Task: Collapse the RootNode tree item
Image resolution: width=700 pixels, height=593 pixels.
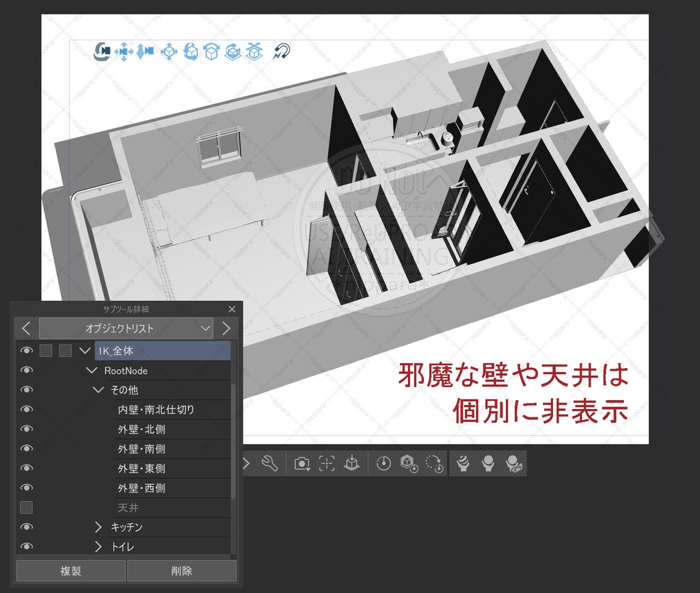Action: [x=92, y=370]
